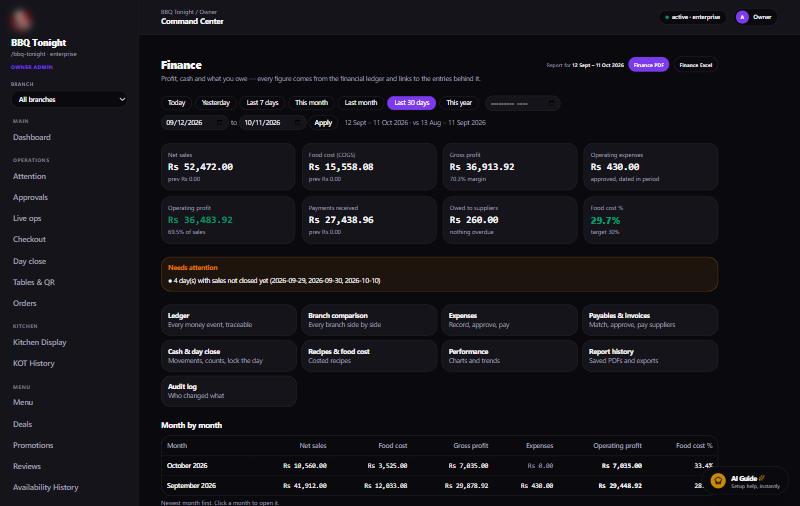
Task: Download the Finance PDF report
Action: [x=648, y=65]
